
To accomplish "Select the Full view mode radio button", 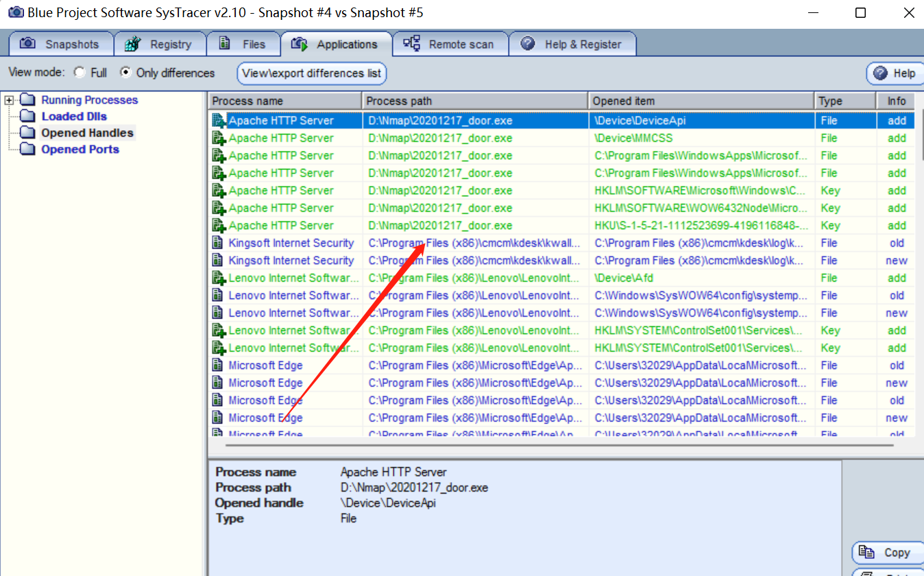I will click(x=80, y=72).
